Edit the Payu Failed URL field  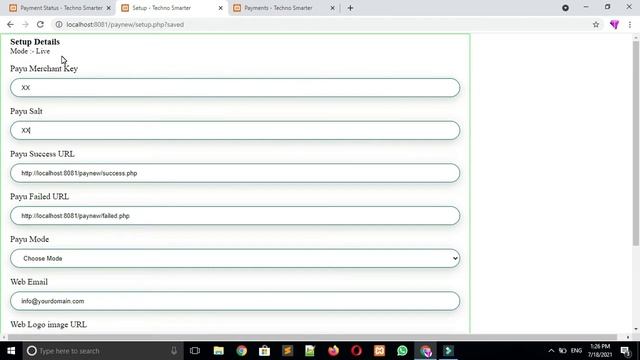(x=235, y=216)
